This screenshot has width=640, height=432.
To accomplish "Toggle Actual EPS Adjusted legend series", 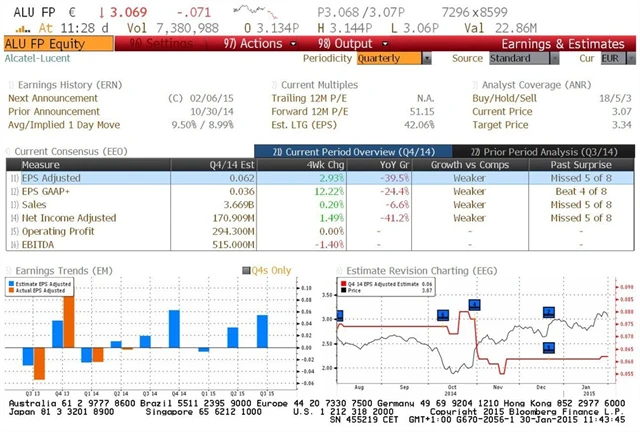I will click(13, 292).
